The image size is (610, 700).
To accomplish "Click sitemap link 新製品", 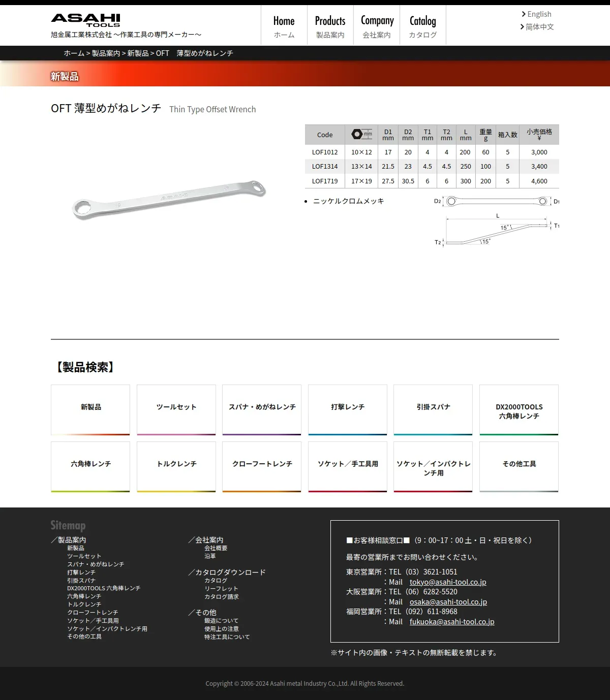I will point(76,548).
